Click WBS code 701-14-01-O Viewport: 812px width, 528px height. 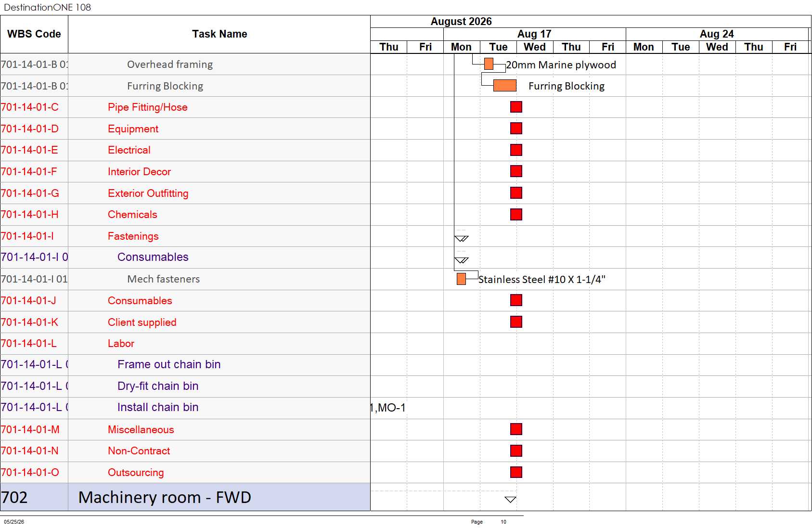coord(30,473)
